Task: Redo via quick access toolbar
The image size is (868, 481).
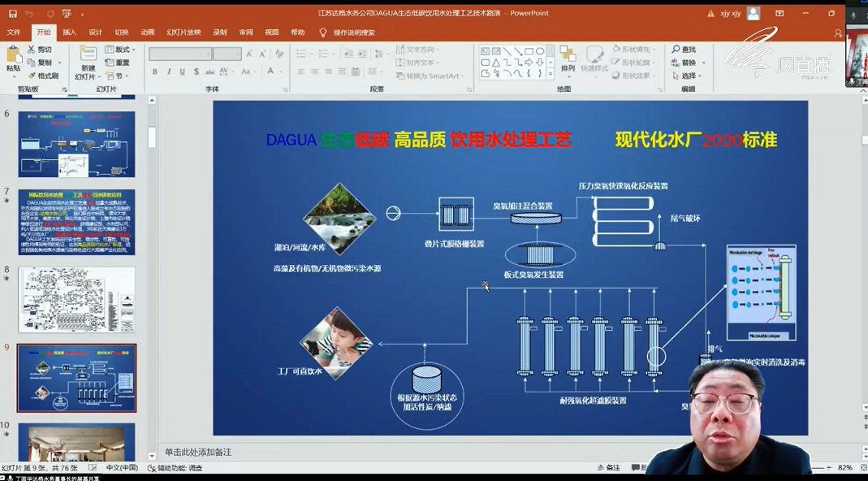Action: (50, 13)
